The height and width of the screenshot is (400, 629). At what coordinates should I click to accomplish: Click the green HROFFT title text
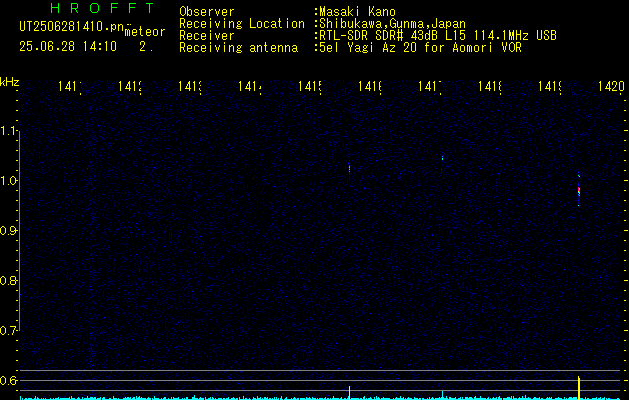[103, 8]
